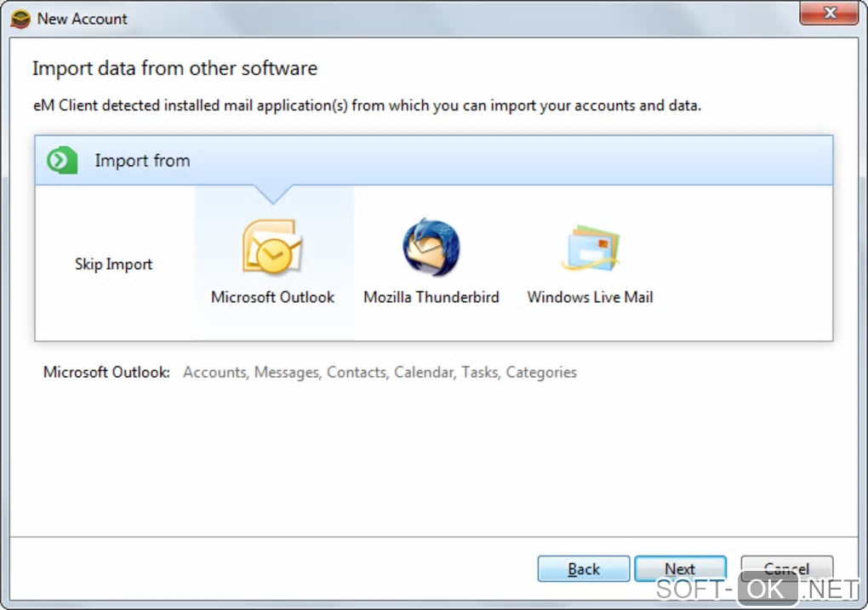Click the imported items list starting with Accounts
This screenshot has height=610, width=868.
(380, 372)
